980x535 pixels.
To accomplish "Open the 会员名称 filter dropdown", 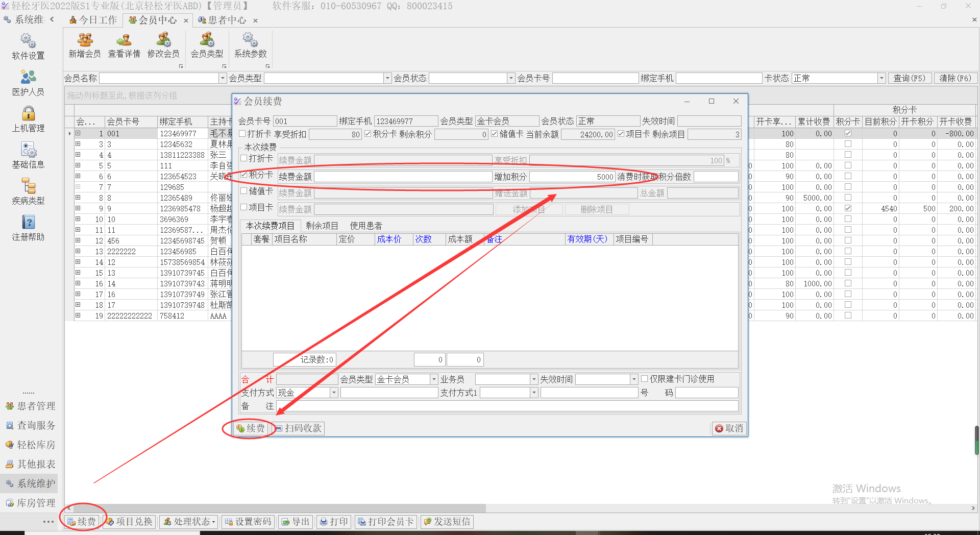I will (223, 78).
